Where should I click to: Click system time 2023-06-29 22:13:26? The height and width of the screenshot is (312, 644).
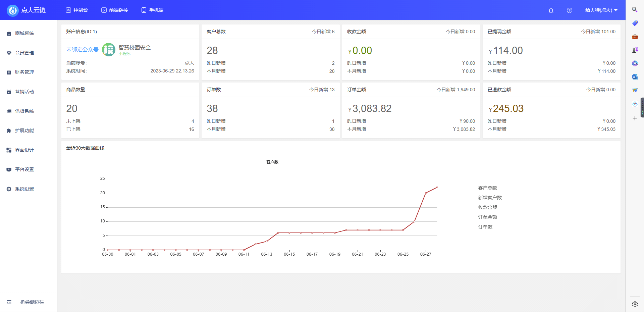(x=172, y=71)
